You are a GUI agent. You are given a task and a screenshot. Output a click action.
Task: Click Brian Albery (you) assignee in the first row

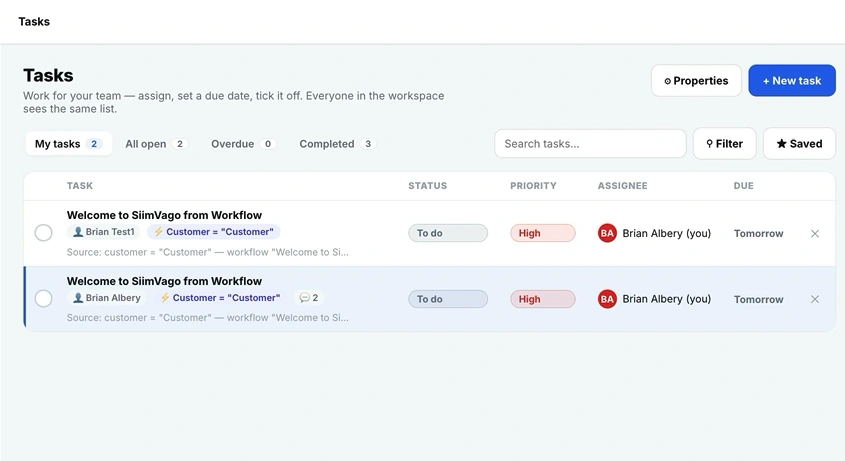pos(667,233)
